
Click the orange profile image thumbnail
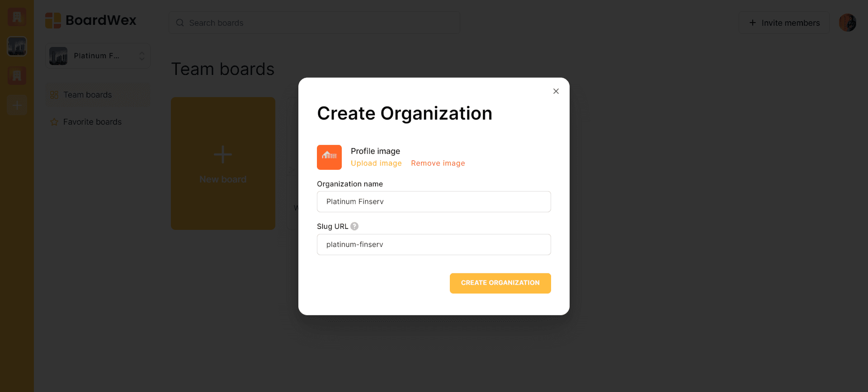coord(329,157)
